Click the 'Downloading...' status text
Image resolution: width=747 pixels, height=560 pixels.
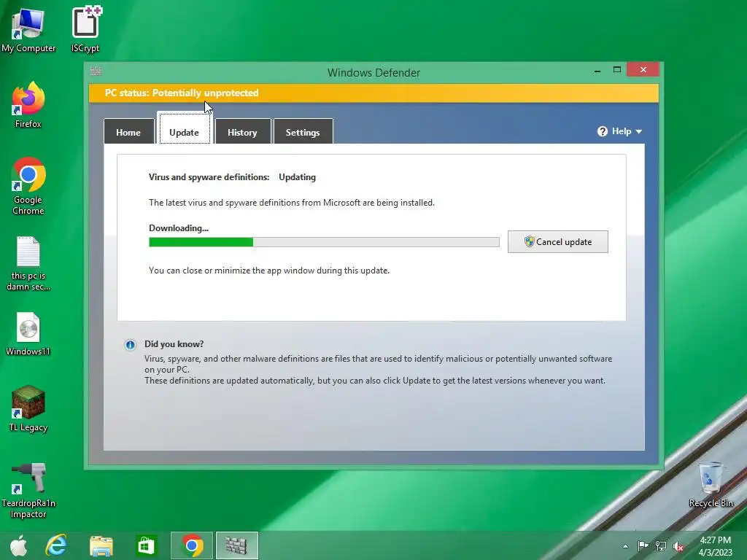tap(179, 228)
